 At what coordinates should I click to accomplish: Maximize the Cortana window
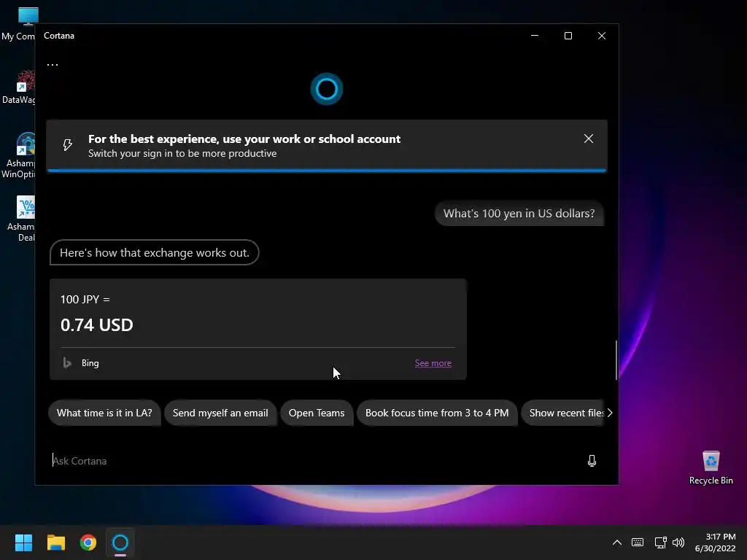[568, 36]
